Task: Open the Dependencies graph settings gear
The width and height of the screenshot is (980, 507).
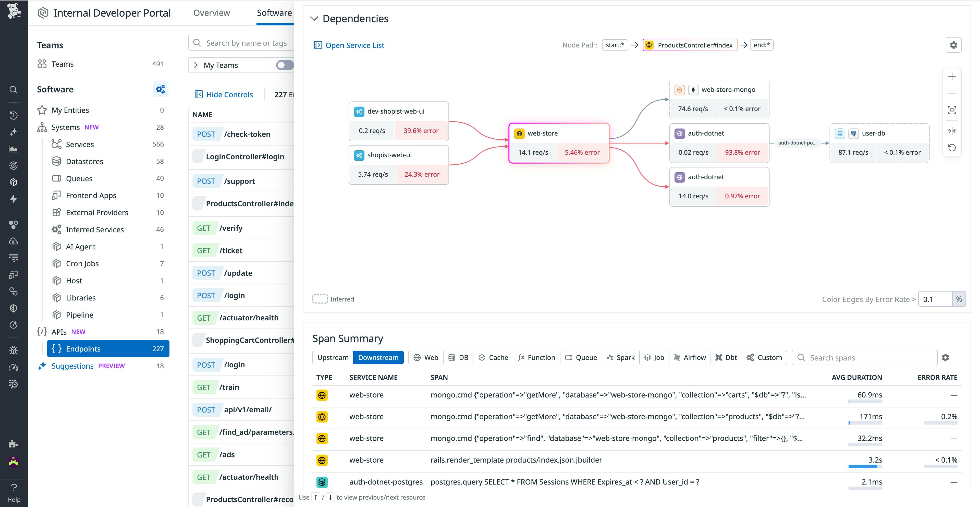Action: tap(954, 45)
